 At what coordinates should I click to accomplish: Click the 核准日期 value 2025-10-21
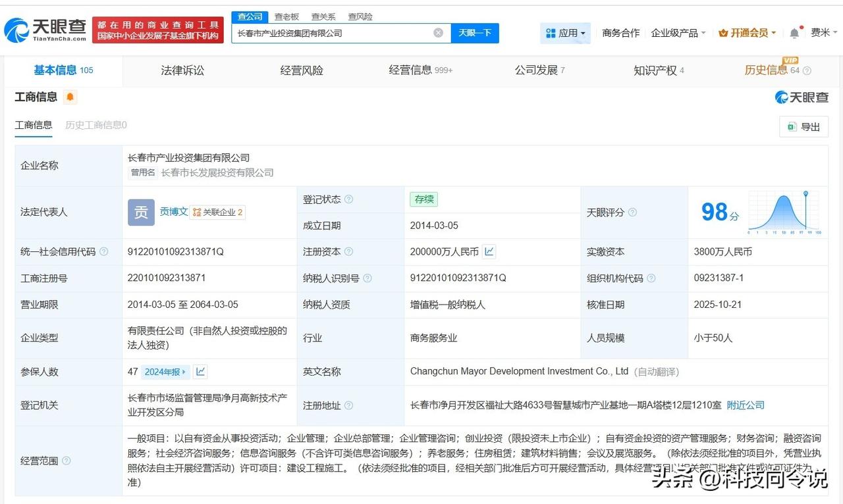718,305
